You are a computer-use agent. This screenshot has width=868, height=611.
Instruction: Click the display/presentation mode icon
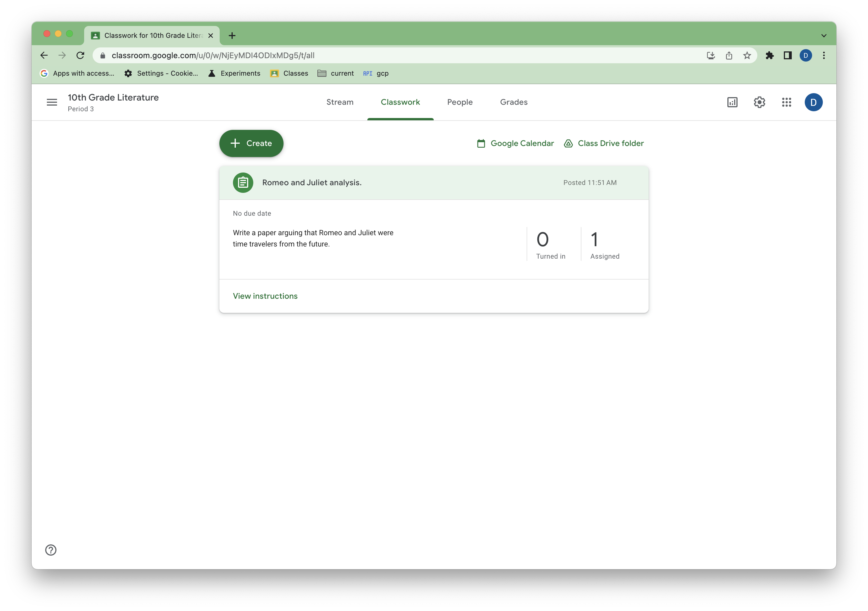(732, 102)
